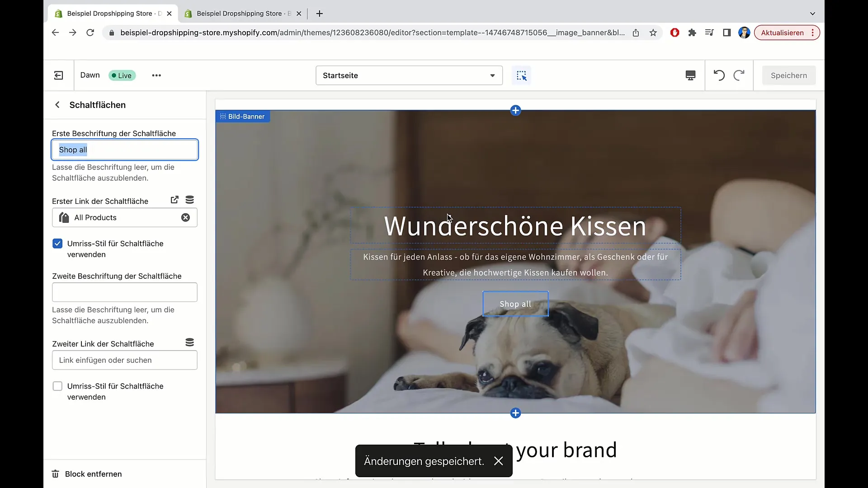The height and width of the screenshot is (488, 868).
Task: Enable second Umriss-Stil für Schaltfläche checkbox
Action: (57, 386)
